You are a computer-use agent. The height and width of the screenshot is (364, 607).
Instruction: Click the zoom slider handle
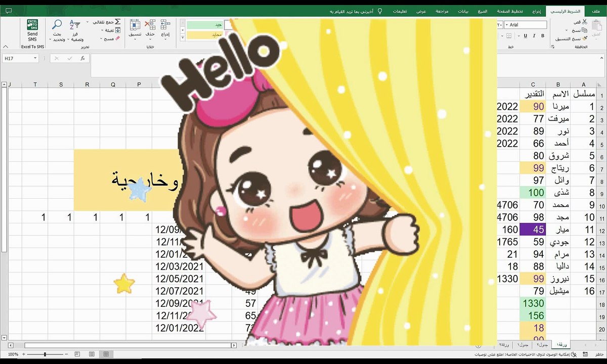tap(45, 354)
